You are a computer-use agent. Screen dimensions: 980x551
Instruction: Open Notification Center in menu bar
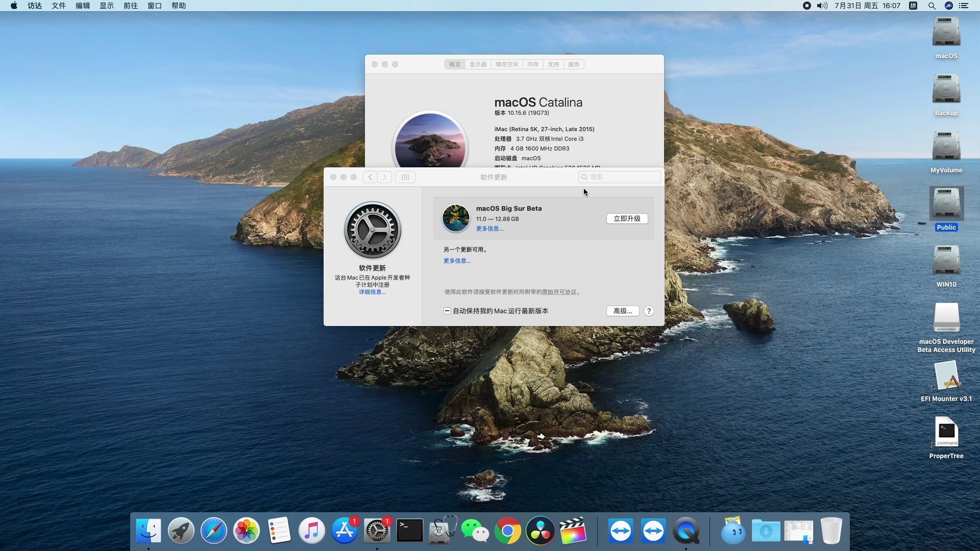tap(964, 6)
